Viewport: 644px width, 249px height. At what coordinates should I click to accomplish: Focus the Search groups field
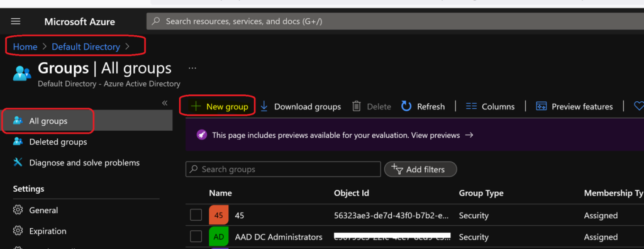[x=284, y=169]
